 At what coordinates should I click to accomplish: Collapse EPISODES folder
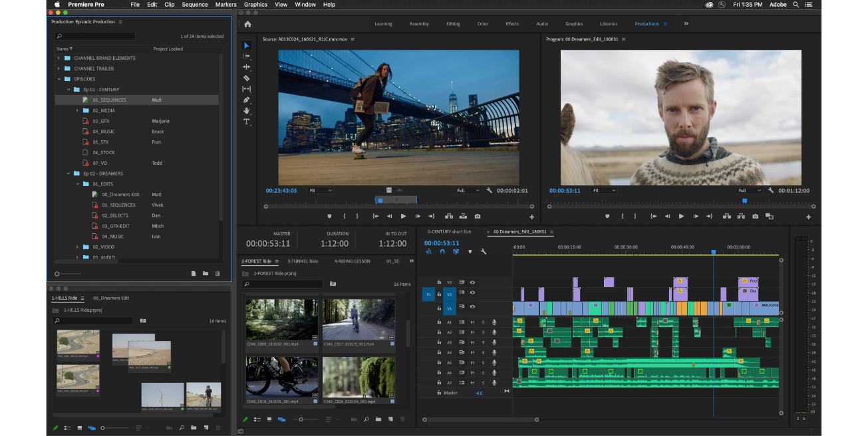point(59,79)
